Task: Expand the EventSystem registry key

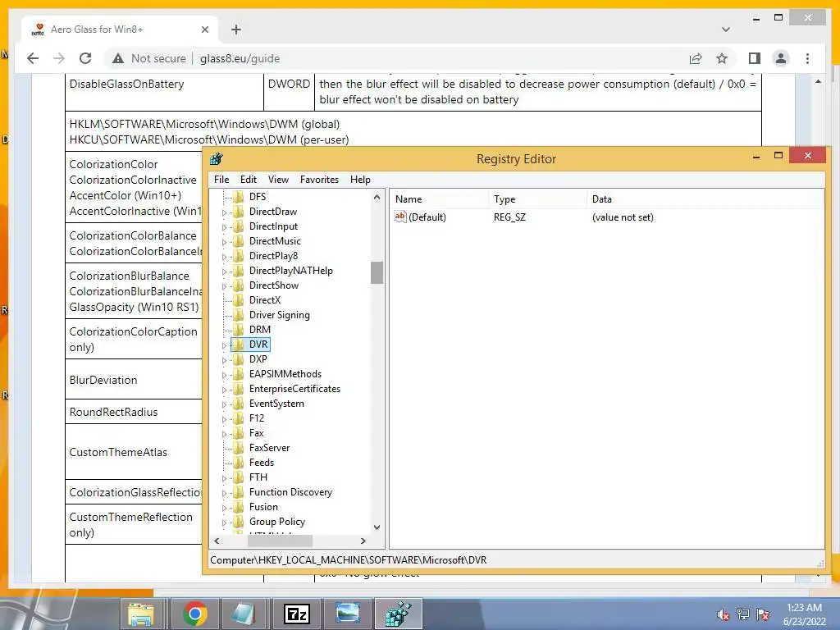Action: (x=225, y=404)
